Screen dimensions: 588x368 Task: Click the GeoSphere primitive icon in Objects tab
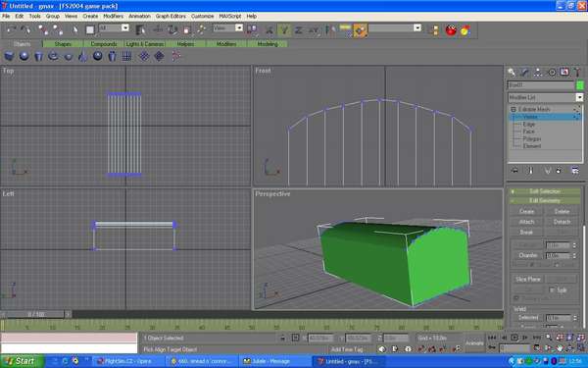point(97,56)
